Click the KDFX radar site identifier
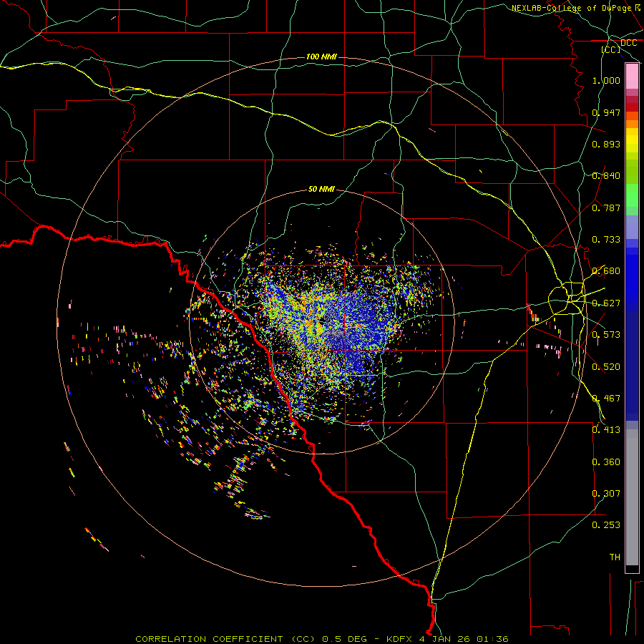This screenshot has height=644, width=644. click(399, 639)
